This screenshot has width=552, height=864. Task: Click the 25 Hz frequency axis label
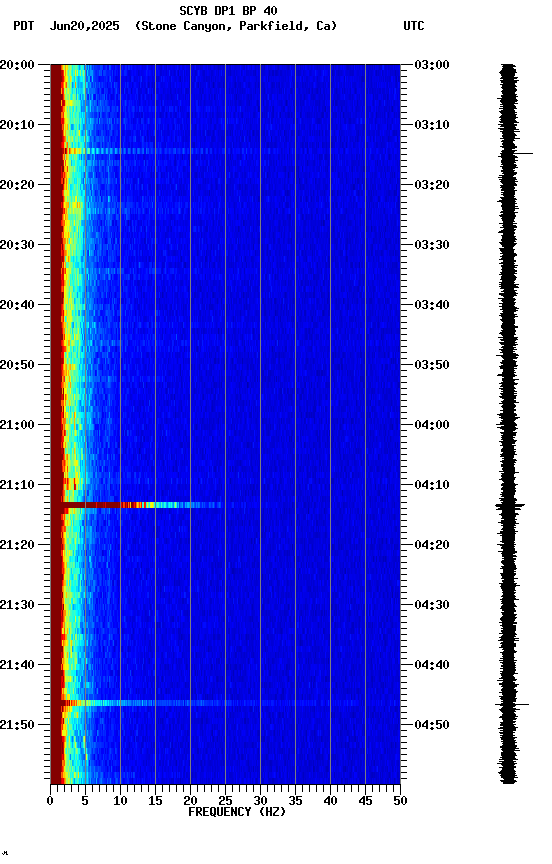click(x=225, y=801)
